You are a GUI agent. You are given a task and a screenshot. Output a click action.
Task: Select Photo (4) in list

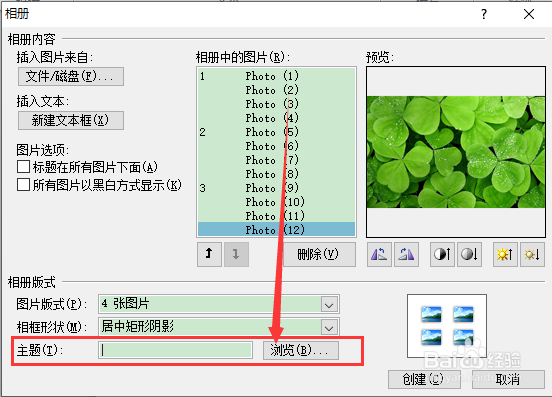(276, 118)
